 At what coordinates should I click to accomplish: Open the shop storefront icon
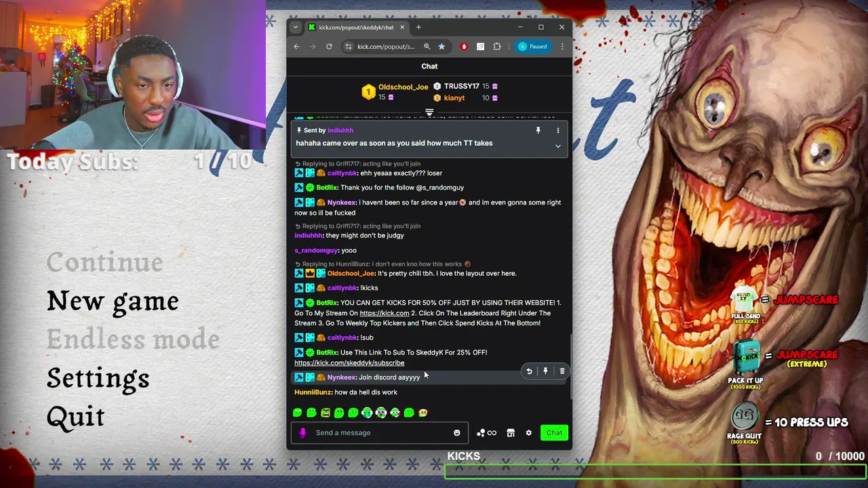click(x=511, y=432)
